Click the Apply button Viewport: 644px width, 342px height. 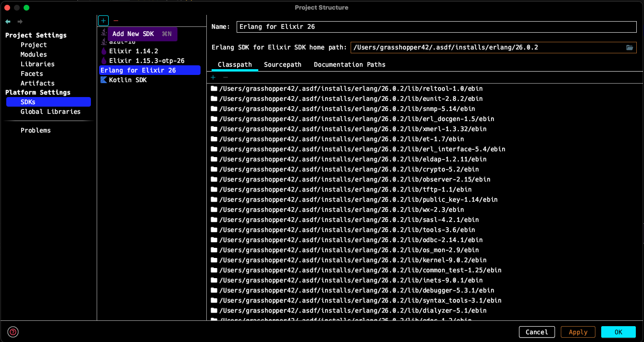coord(578,332)
